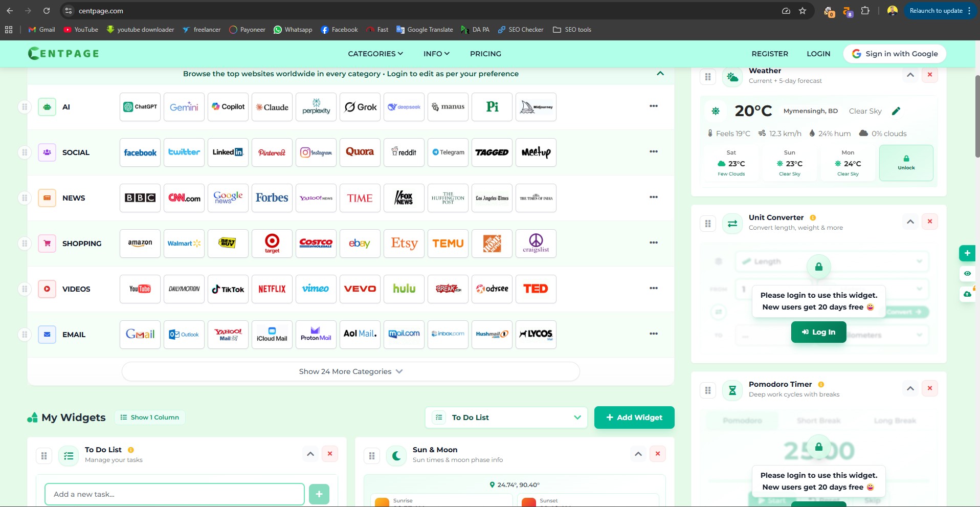Submit the new task with the plus button
Screen dimensions: 980x507
point(319,494)
